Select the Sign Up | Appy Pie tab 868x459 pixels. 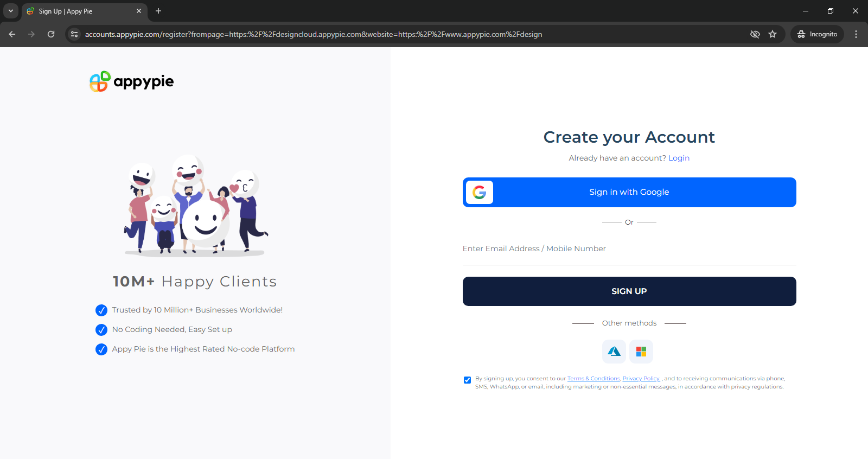84,11
